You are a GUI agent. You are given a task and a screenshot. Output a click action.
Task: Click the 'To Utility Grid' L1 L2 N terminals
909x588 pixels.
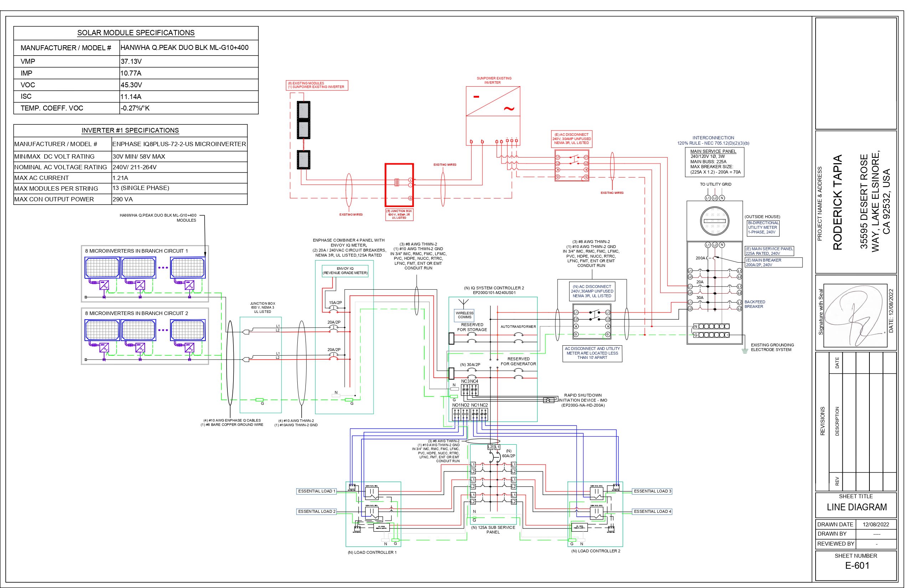[715, 198]
